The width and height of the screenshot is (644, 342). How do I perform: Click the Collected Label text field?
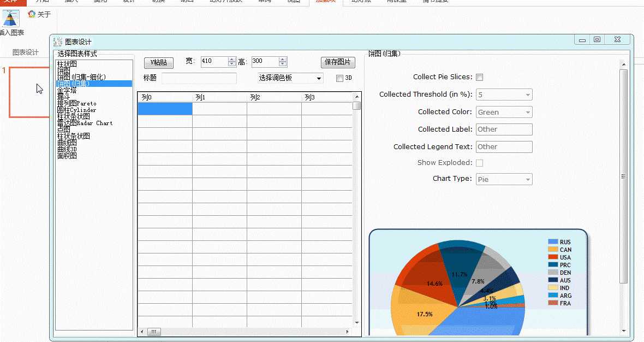[504, 129]
